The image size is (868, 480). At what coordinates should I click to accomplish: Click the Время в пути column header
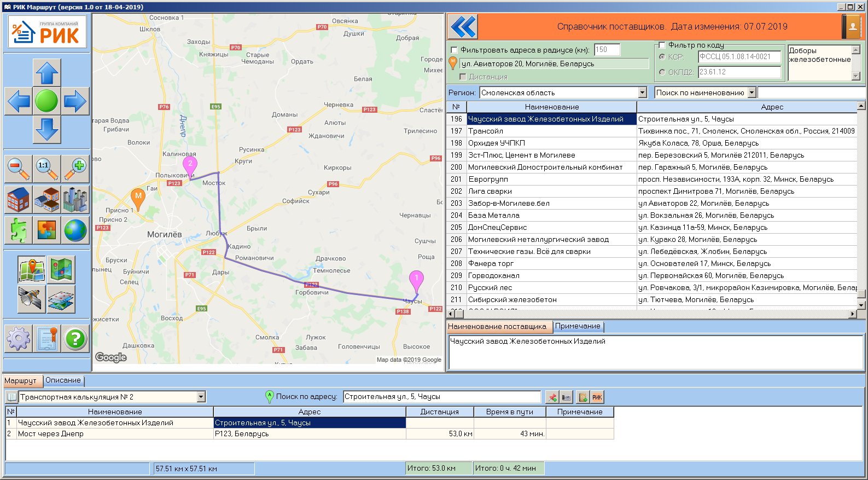510,412
